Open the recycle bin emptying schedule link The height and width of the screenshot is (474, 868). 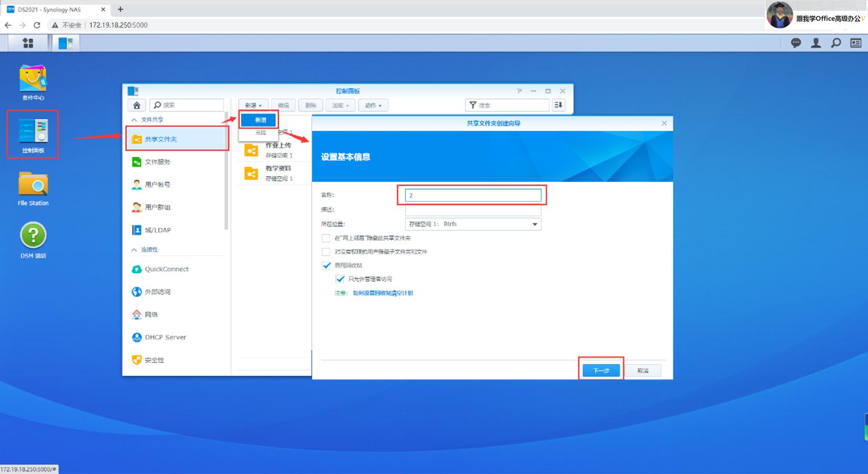point(383,293)
